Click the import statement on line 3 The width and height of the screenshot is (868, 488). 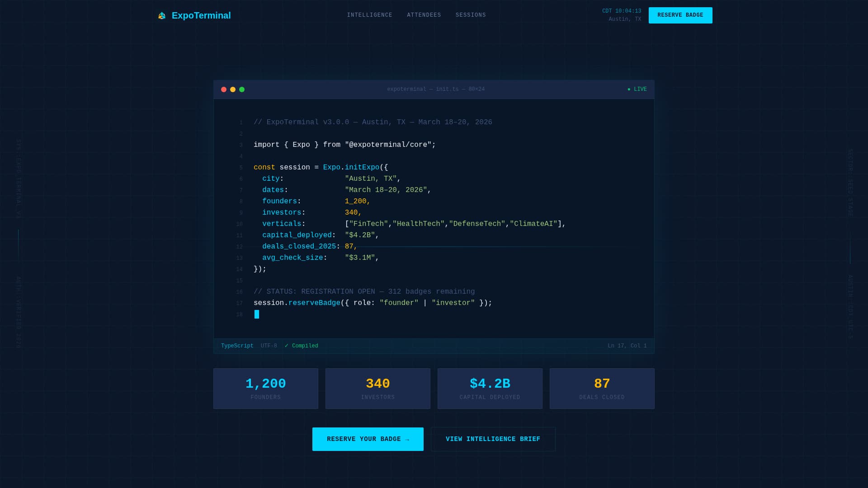tap(344, 145)
